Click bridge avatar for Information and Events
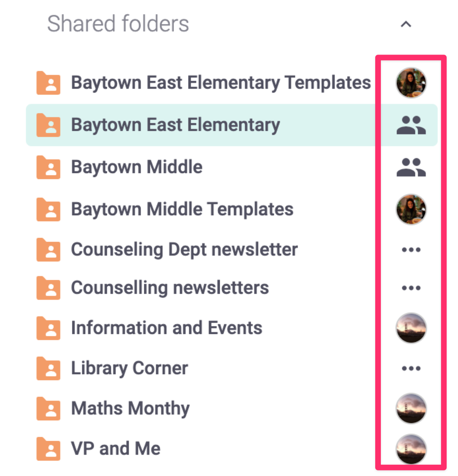Screen dimensions: 458x476 point(411,328)
